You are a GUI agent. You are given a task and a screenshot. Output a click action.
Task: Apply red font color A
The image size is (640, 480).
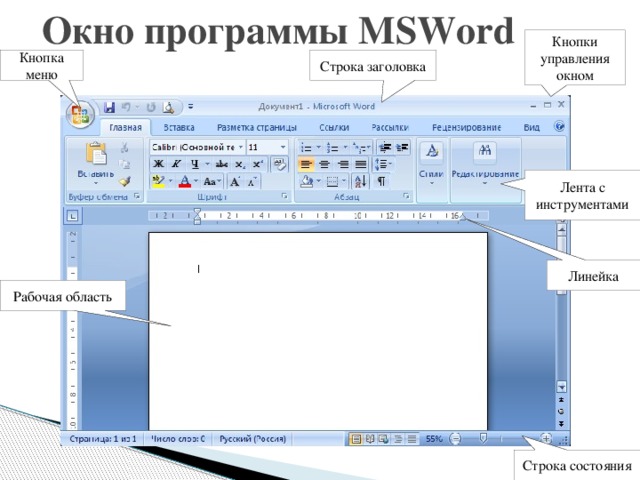coord(185,181)
